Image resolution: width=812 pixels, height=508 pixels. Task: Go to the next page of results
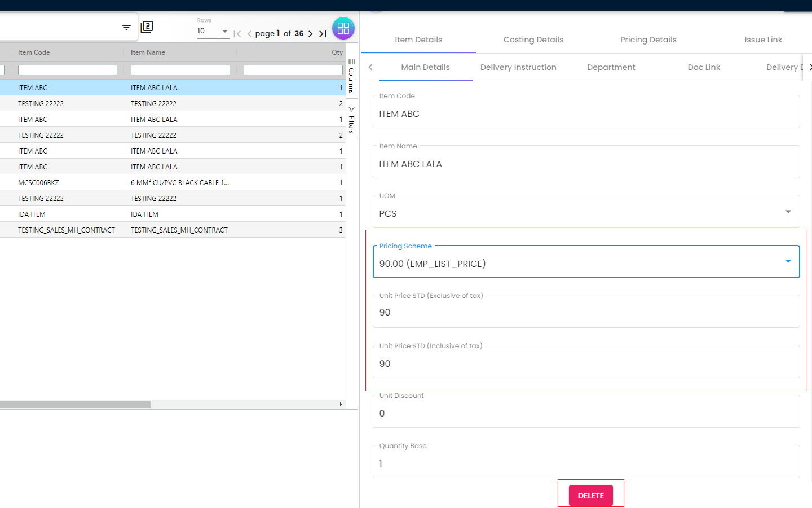tap(310, 34)
